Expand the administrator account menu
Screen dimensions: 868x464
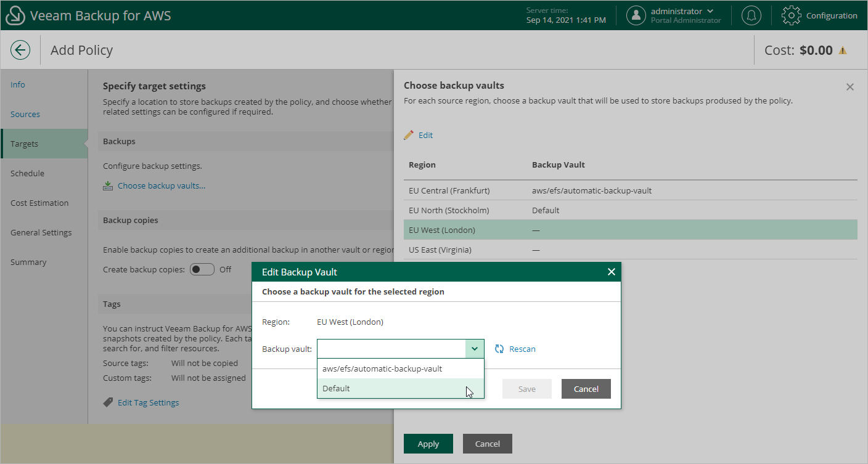coord(710,11)
